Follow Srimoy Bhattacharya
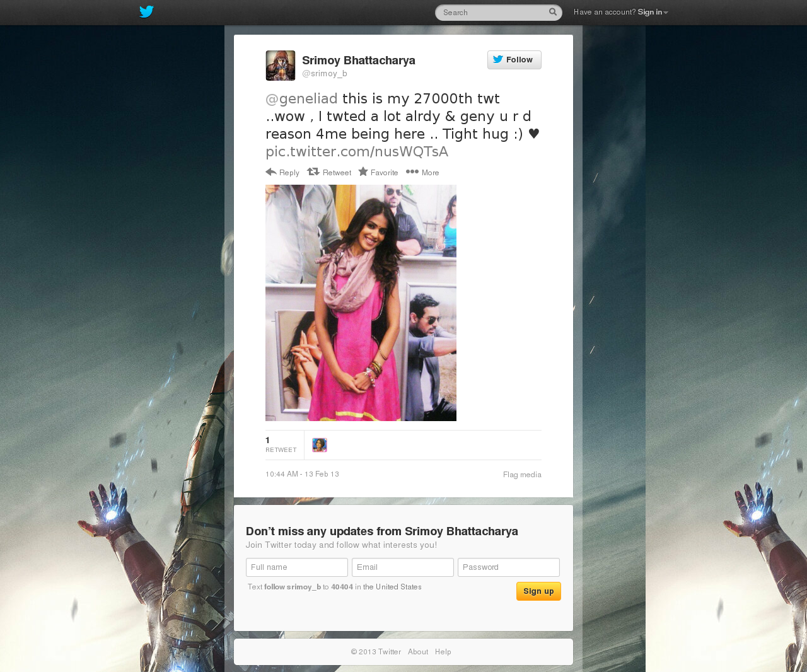The image size is (807, 672). pos(514,60)
